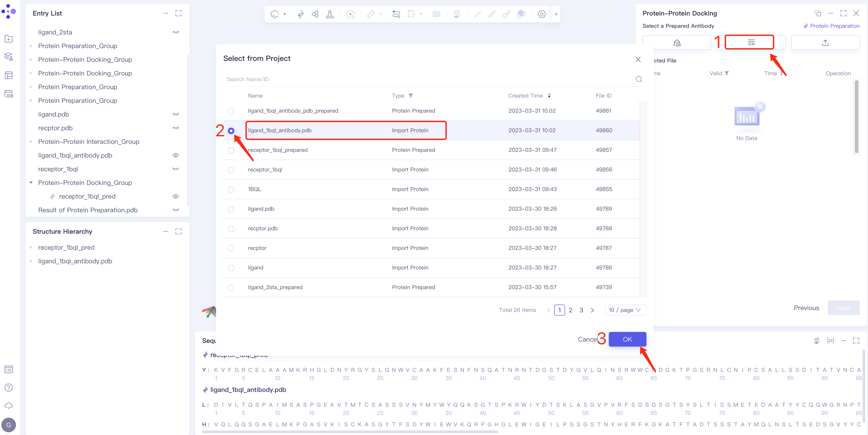Click the path toggle icon in toolbar
The image size is (868, 435).
tap(396, 14)
